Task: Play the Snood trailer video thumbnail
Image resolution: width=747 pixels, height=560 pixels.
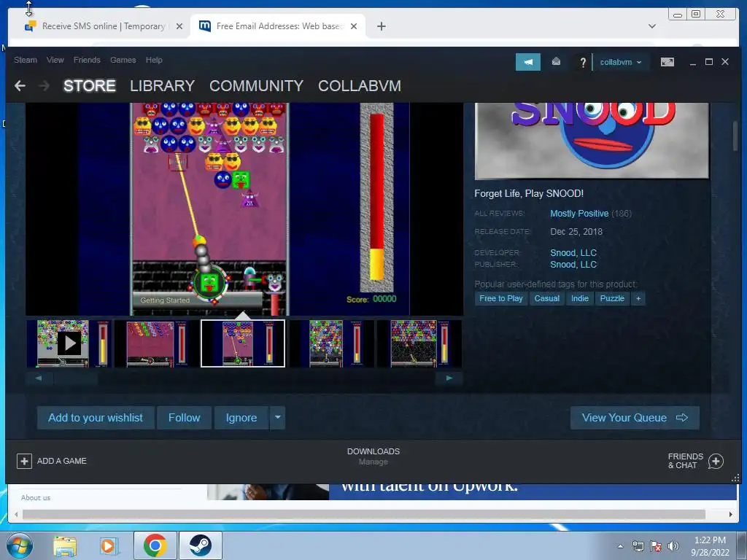Action: coord(69,343)
